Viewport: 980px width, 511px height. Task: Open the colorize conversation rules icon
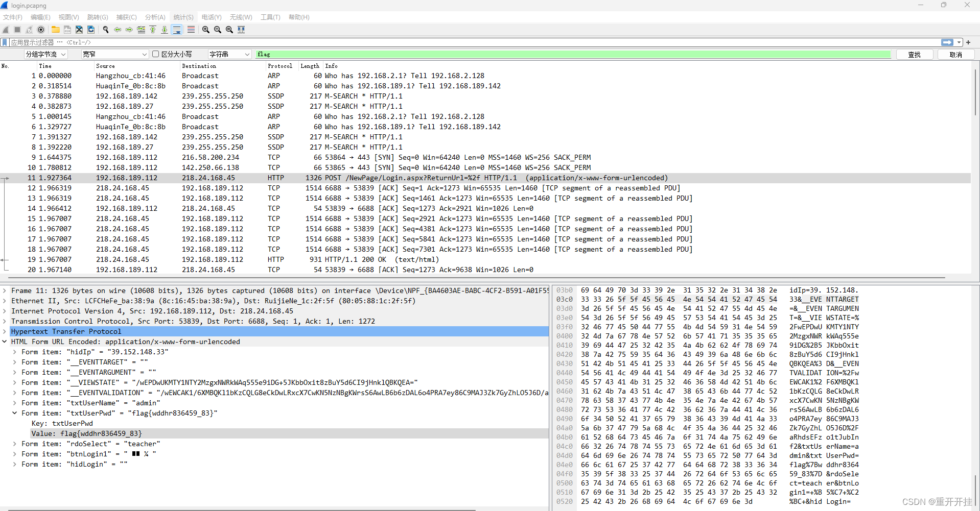pyautogui.click(x=191, y=29)
